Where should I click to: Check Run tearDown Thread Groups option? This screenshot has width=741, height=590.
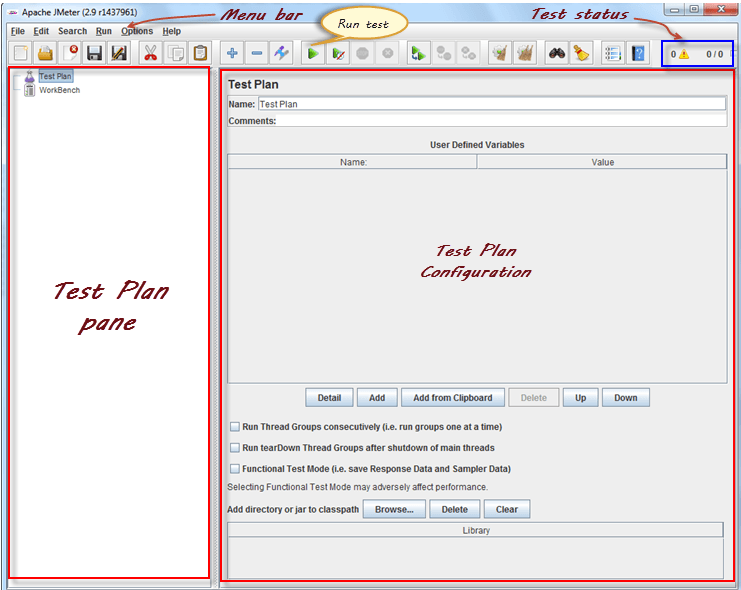tap(235, 448)
